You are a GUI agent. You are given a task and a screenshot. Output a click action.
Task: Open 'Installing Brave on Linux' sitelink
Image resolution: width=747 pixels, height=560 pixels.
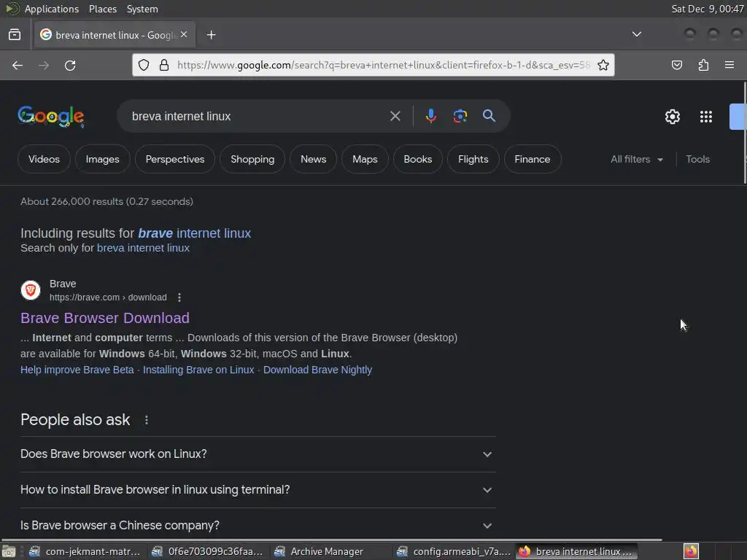[198, 370]
